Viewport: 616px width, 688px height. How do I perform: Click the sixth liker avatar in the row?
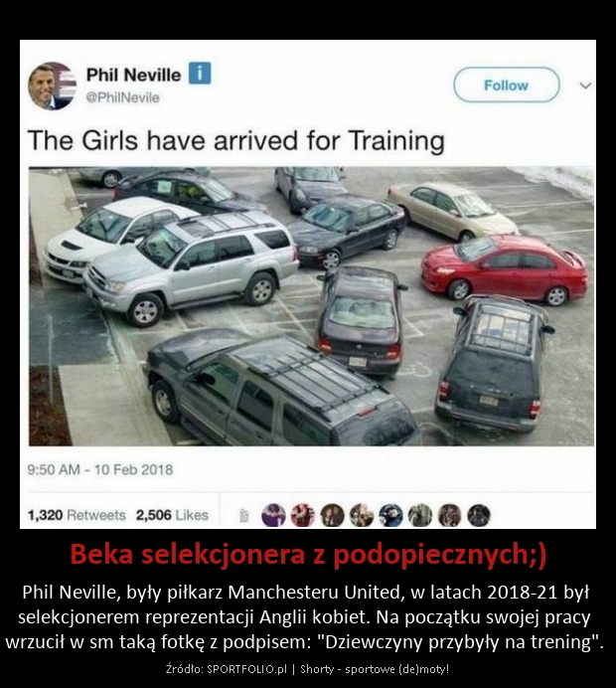pyautogui.click(x=420, y=515)
